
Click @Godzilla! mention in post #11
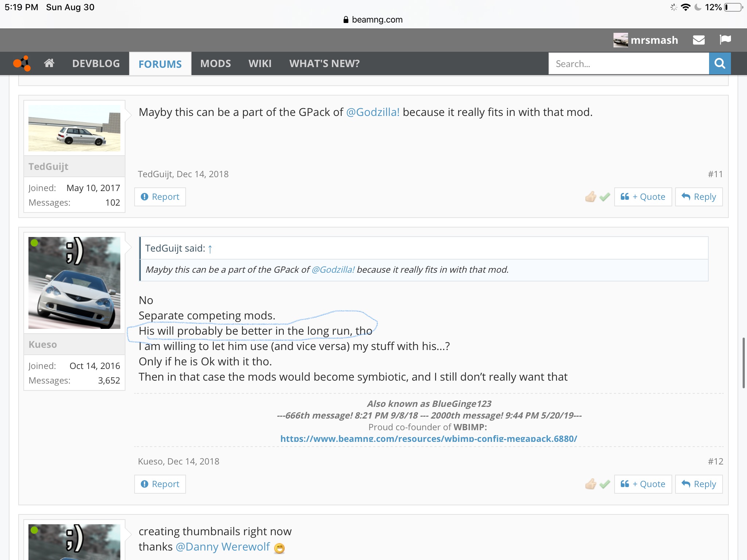[x=373, y=112]
